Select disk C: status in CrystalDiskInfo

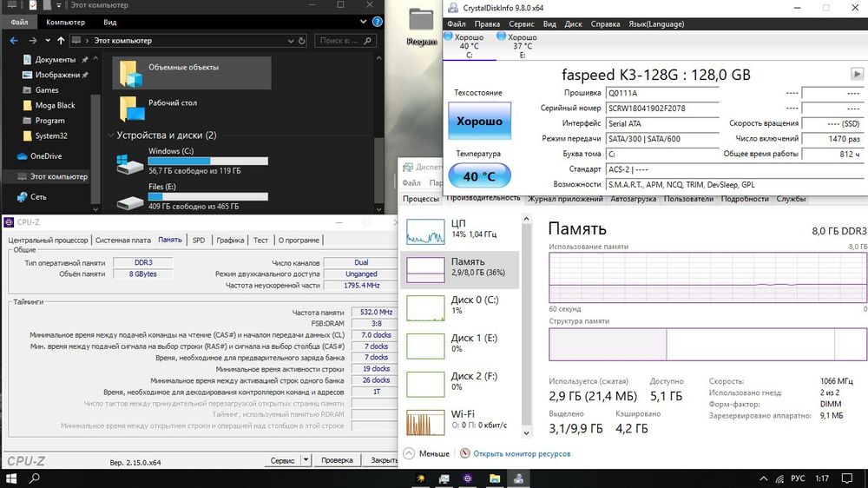tap(469, 45)
